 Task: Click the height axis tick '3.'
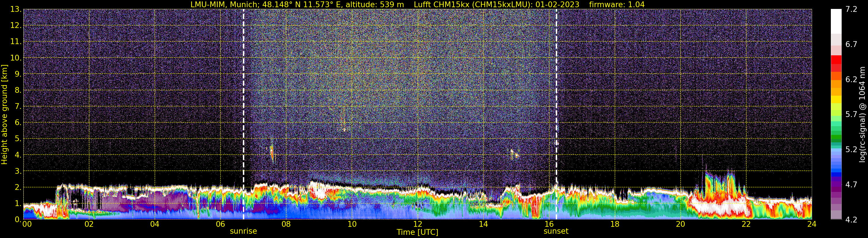[x=18, y=171]
